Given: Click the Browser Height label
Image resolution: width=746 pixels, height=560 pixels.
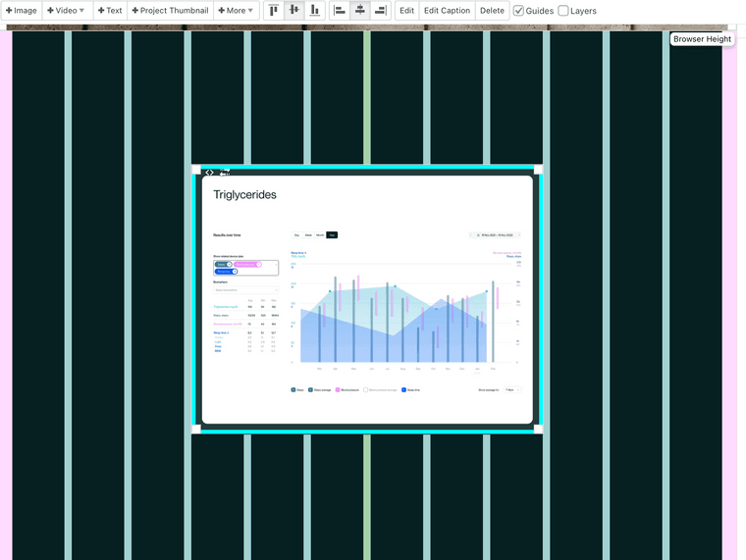Looking at the screenshot, I should click(702, 39).
